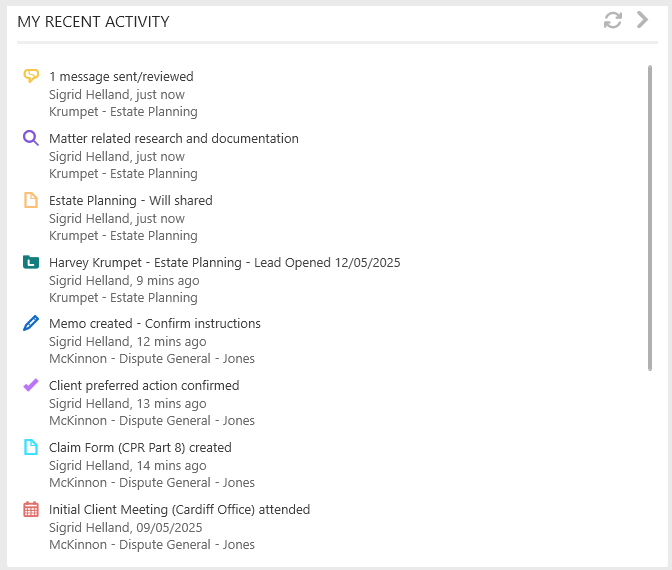Click the orange document icon for Will shared
The width and height of the screenshot is (672, 570).
(x=31, y=200)
